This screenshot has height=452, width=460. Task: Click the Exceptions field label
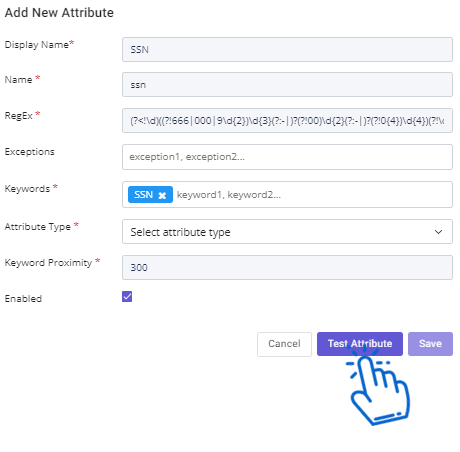pyautogui.click(x=29, y=152)
